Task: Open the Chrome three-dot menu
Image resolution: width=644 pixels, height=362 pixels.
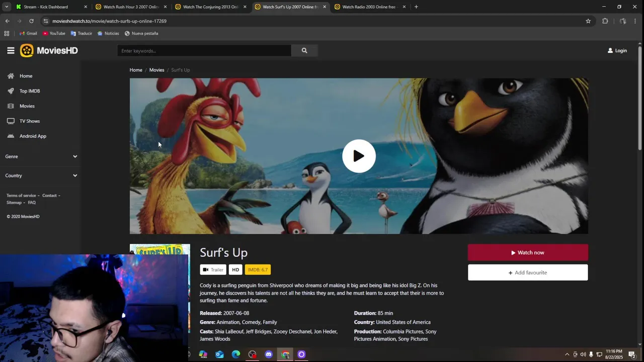Action: [635, 21]
